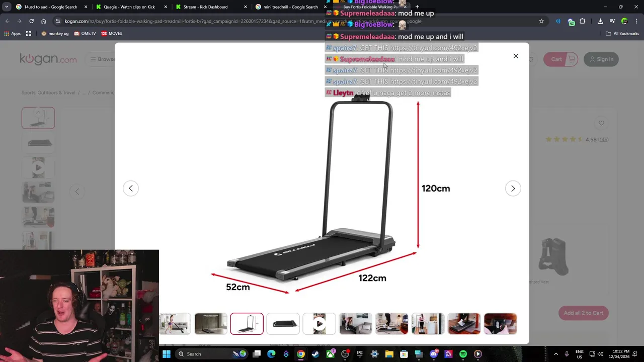Select the flat folded treadmill thumbnail in gallery strip

[x=283, y=324]
